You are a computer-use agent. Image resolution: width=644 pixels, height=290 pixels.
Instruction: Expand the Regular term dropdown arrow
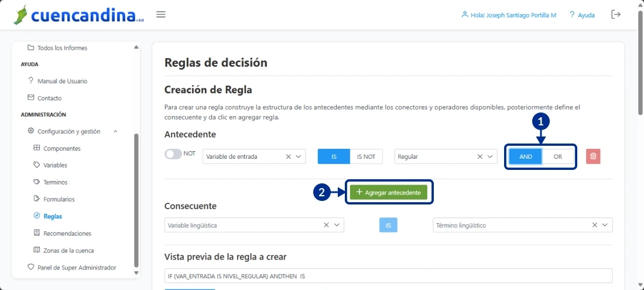(491, 156)
